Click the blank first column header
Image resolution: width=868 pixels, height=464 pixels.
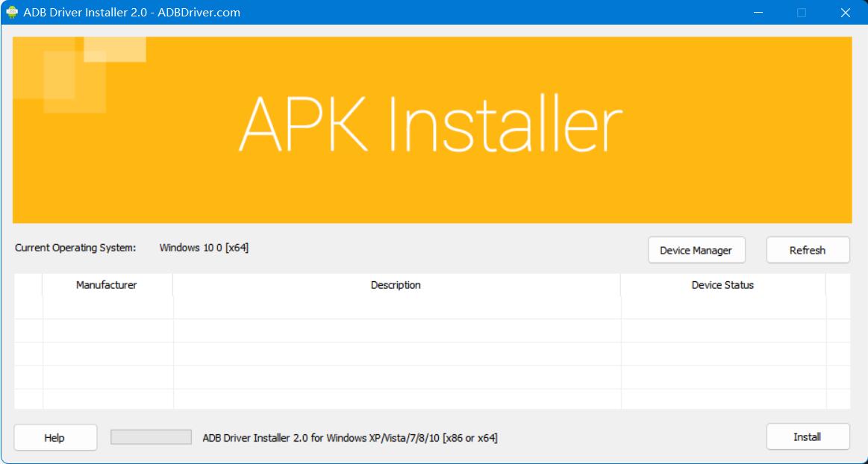28,285
